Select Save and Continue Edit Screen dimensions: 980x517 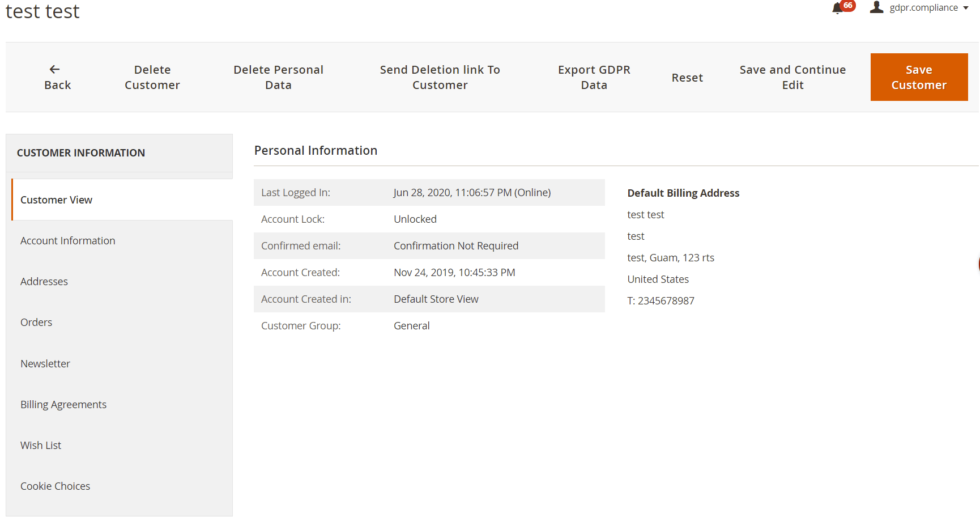792,77
